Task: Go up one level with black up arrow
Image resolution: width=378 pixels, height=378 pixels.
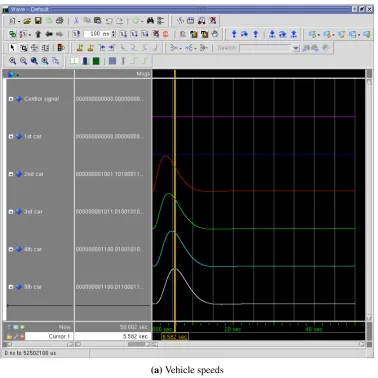Action: 38,34
